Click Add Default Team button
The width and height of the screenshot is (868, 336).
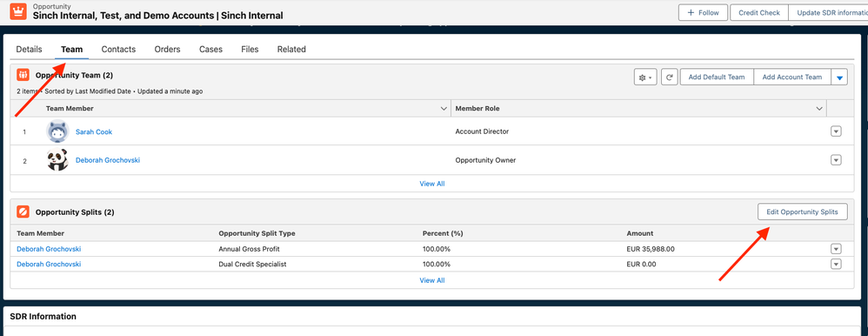click(x=717, y=77)
